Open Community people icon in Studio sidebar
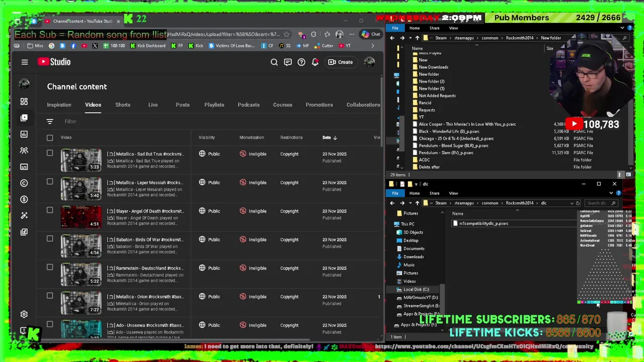 pyautogui.click(x=24, y=150)
